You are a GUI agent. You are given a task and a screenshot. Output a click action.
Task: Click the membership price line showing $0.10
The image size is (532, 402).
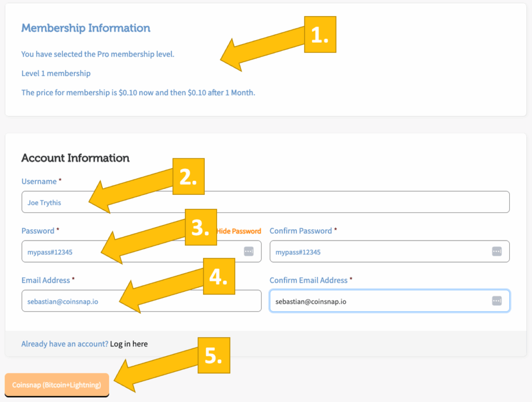(x=138, y=93)
